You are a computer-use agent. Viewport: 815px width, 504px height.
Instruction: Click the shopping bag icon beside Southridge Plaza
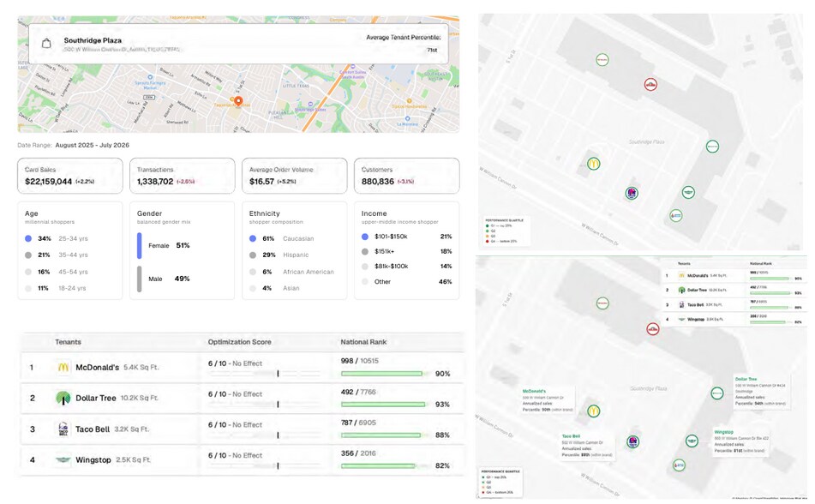pyautogui.click(x=46, y=44)
